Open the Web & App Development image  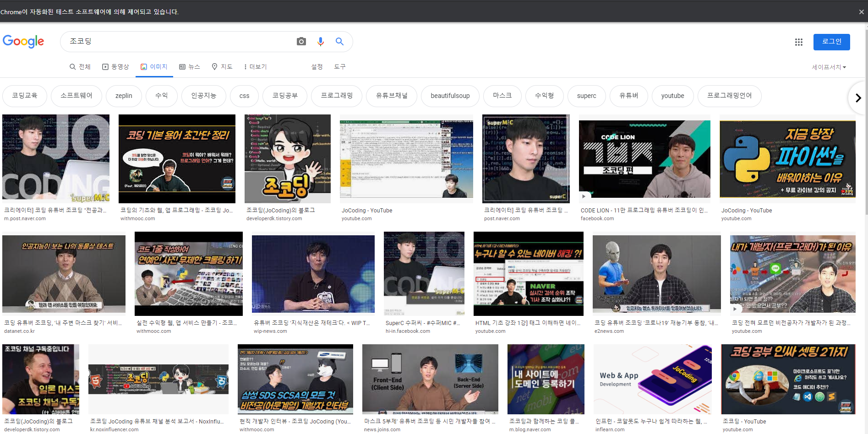click(x=653, y=379)
